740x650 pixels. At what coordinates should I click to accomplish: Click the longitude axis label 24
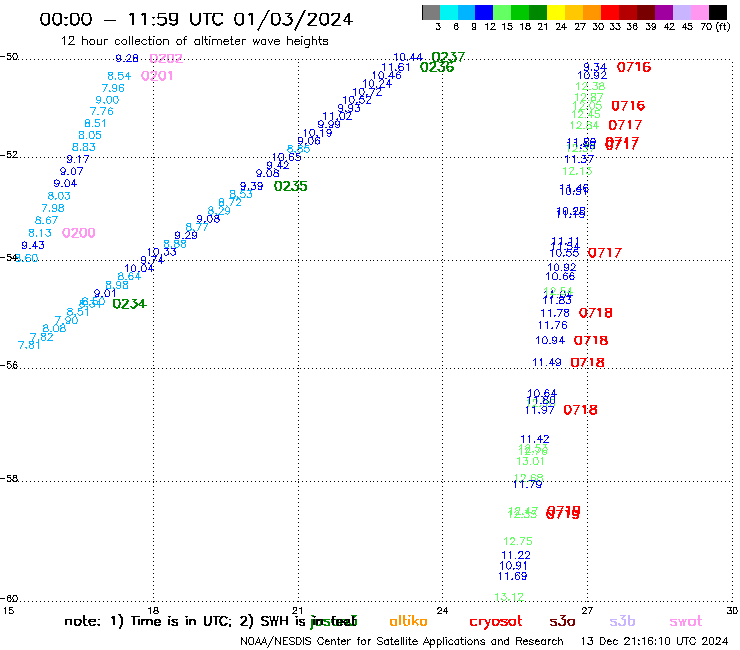pyautogui.click(x=442, y=610)
